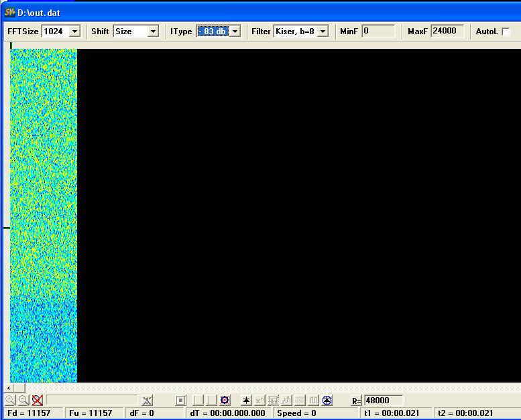Click the zoom in magnifier icon
521x420 pixels.
click(10, 400)
